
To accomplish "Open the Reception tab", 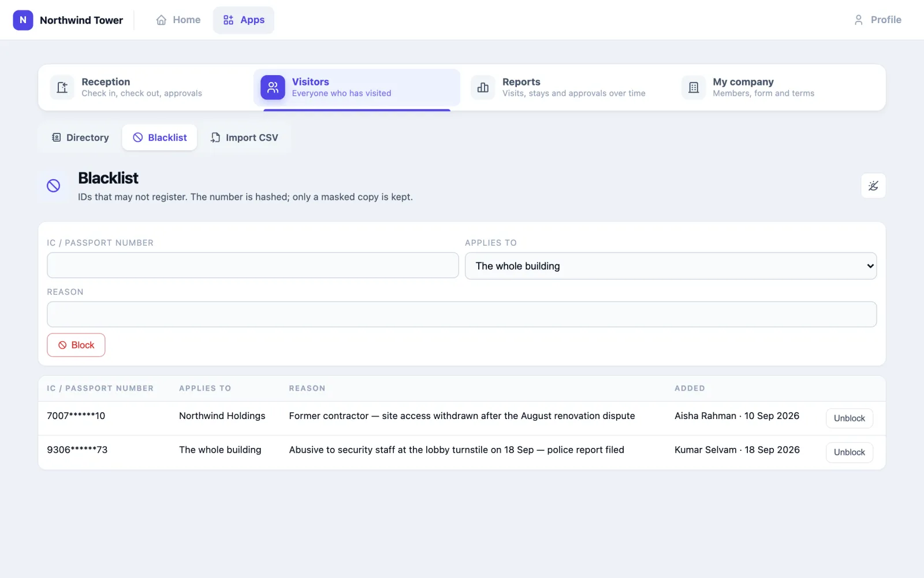I will pyautogui.click(x=146, y=87).
